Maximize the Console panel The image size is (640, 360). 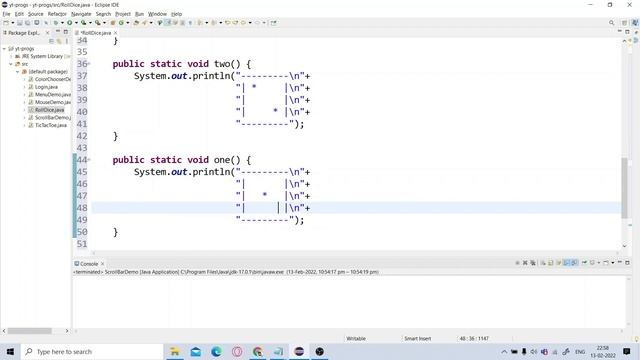pyautogui.click(x=627, y=262)
